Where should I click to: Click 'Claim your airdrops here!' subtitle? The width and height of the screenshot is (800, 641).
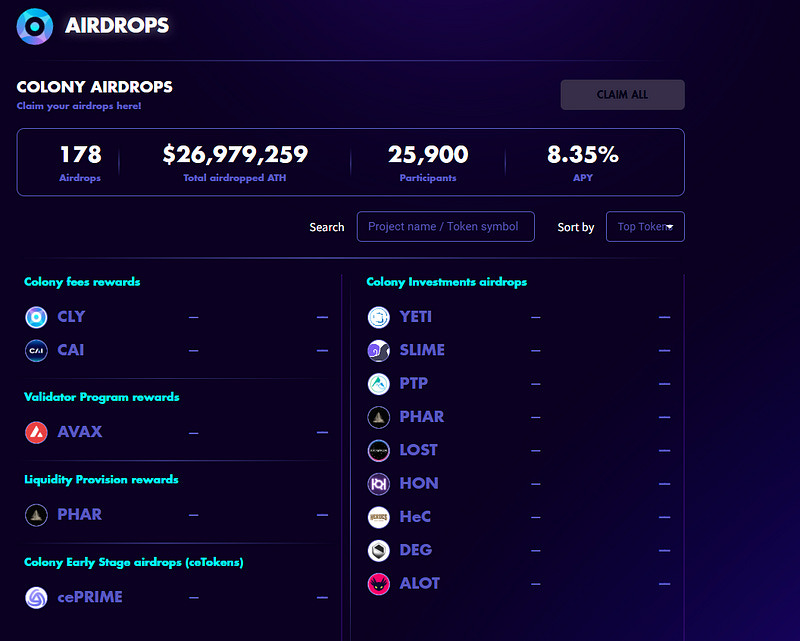79,106
